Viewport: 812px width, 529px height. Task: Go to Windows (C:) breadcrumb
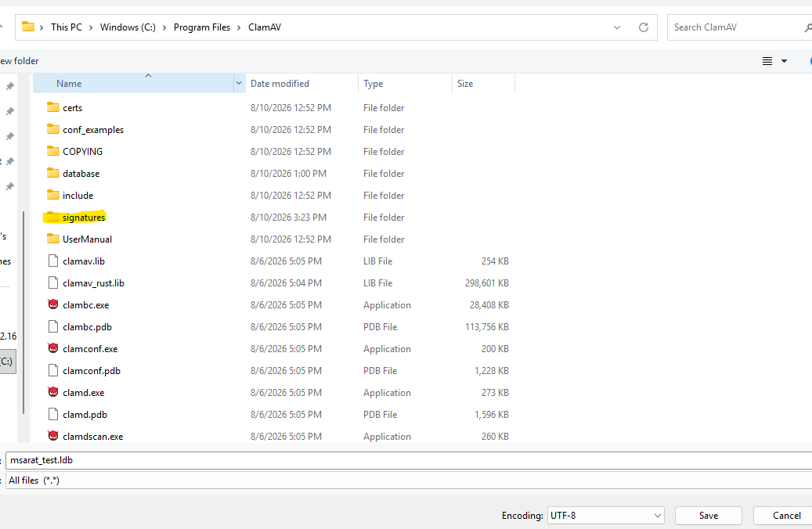tap(128, 27)
